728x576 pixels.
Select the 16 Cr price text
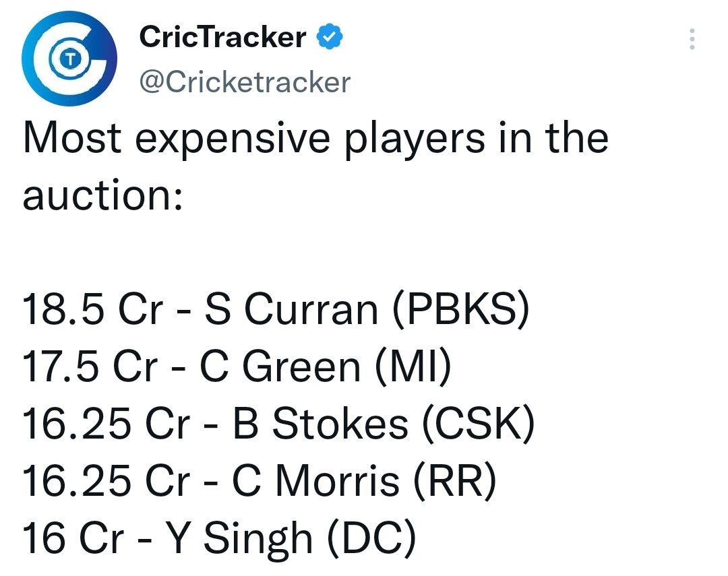[x=73, y=538]
